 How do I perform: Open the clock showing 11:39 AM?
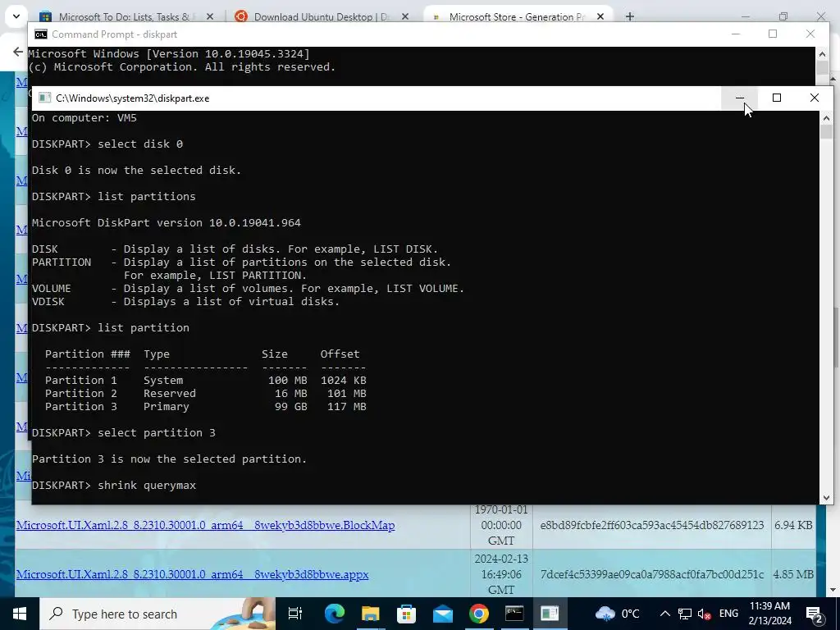769,614
